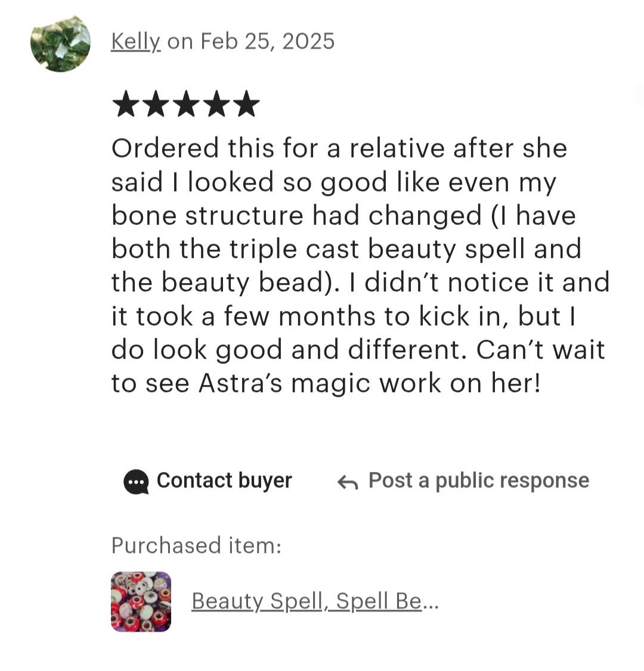Open Kelly's reviewer profile link
Screen dimensions: 644x671
tap(135, 42)
